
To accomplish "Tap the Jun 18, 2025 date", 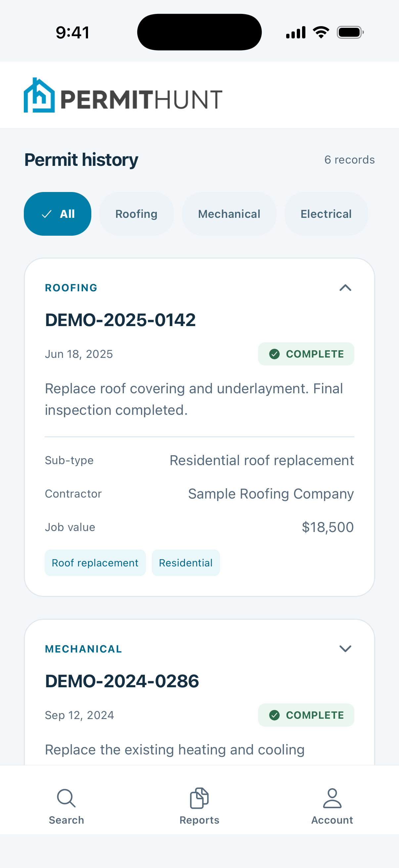I will [x=79, y=354].
